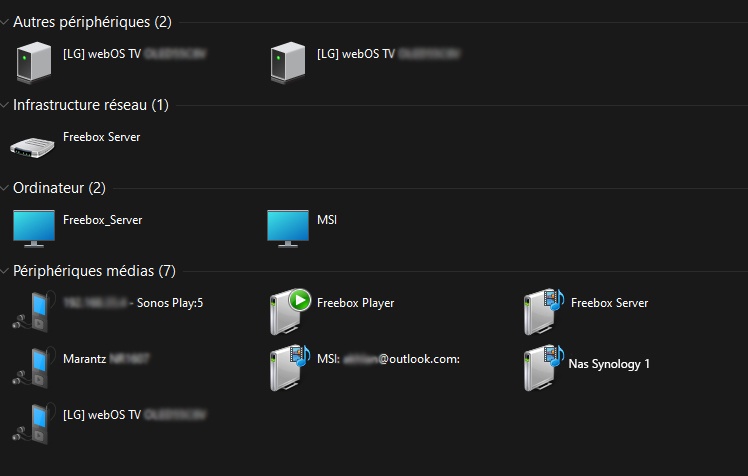Click 'Freebox Server' label under Périphériques médias
748x476 pixels.
tap(609, 303)
